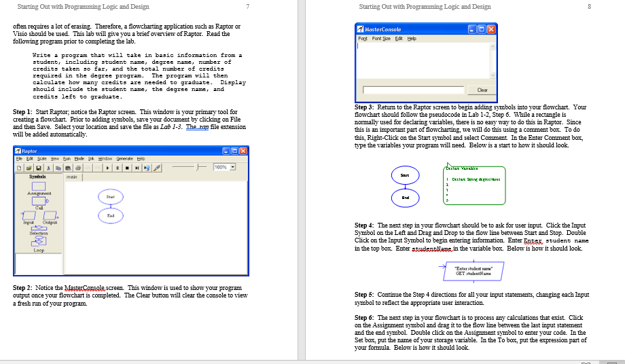Viewport: 625px width, 364px height.
Task: Open the File menu in Raptor window
Action: 19,158
